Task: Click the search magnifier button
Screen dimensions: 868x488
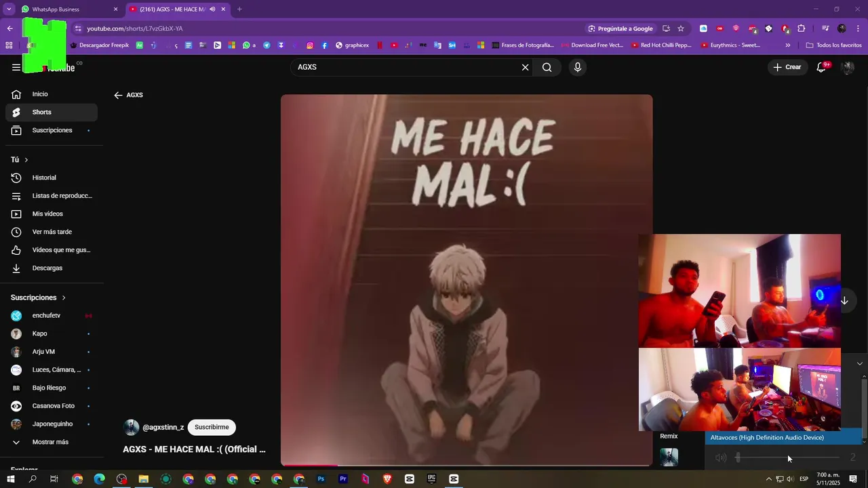Action: [547, 67]
